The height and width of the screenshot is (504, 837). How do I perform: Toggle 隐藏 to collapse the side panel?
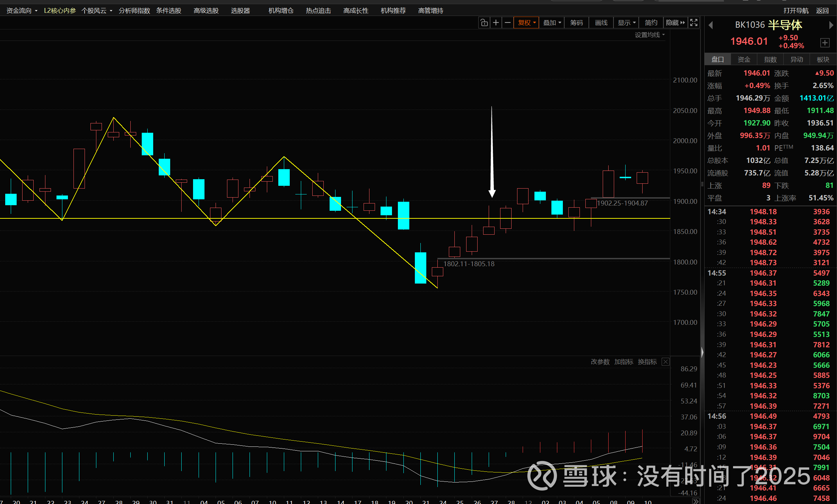tap(675, 23)
